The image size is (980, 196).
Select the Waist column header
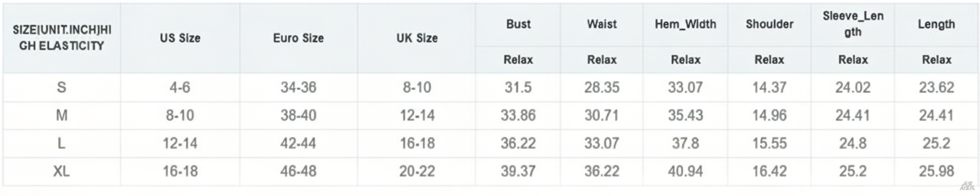click(x=602, y=24)
